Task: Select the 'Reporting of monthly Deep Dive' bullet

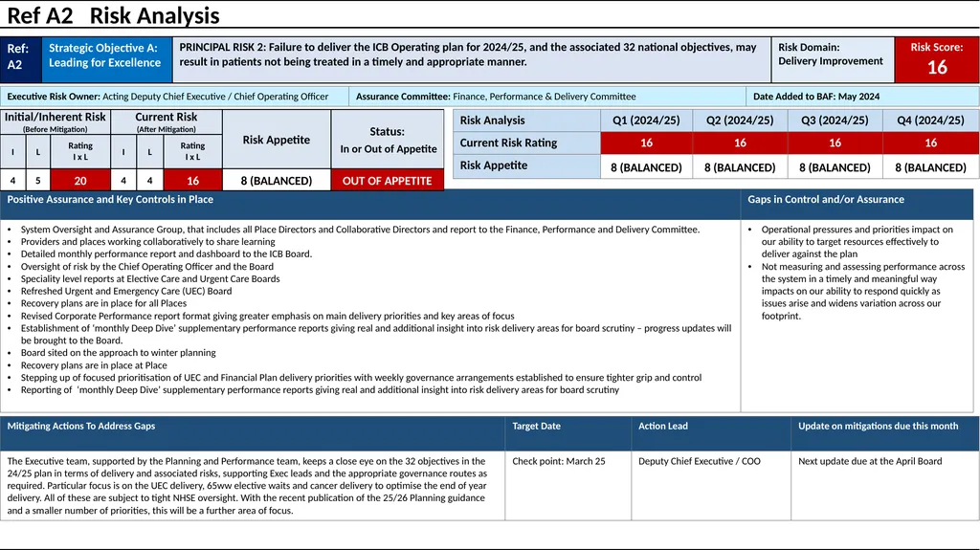Action: click(320, 389)
